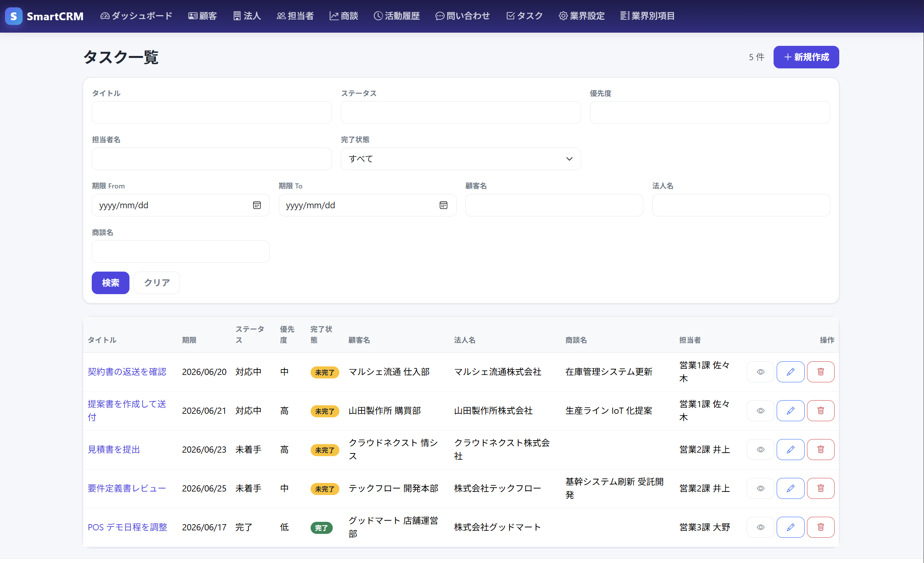The width and height of the screenshot is (924, 563).
Task: View details of 契約書の返送を確認 task
Action: coord(760,372)
